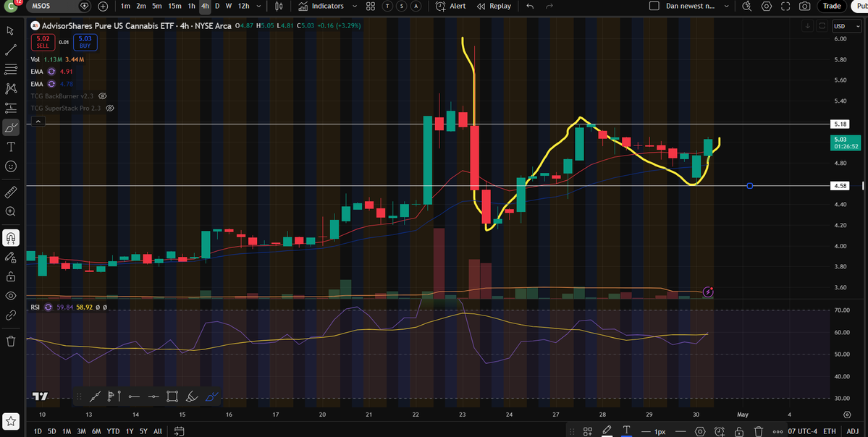
Task: Click the compare/add symbol plus button
Action: point(103,6)
